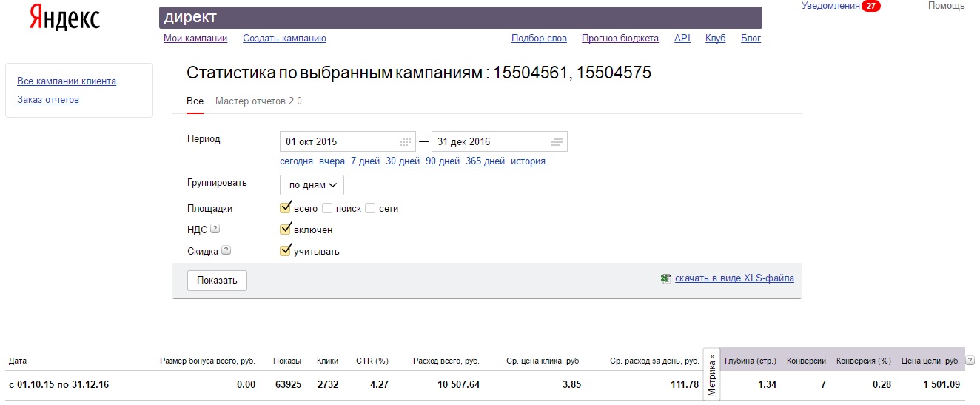Toggle НДС включен checkbox
Screen dimensions: 980x405
click(x=286, y=230)
